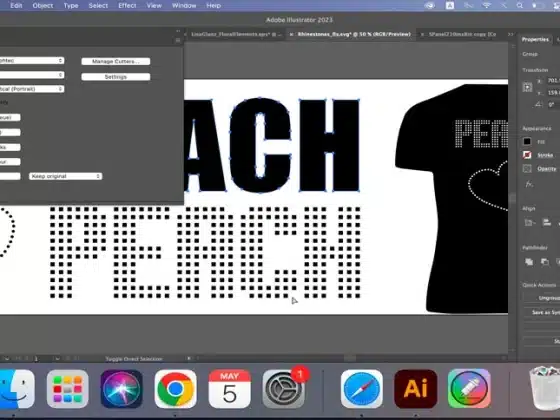Open Launchpad from the Dock
This screenshot has height=420, width=560.
68,389
